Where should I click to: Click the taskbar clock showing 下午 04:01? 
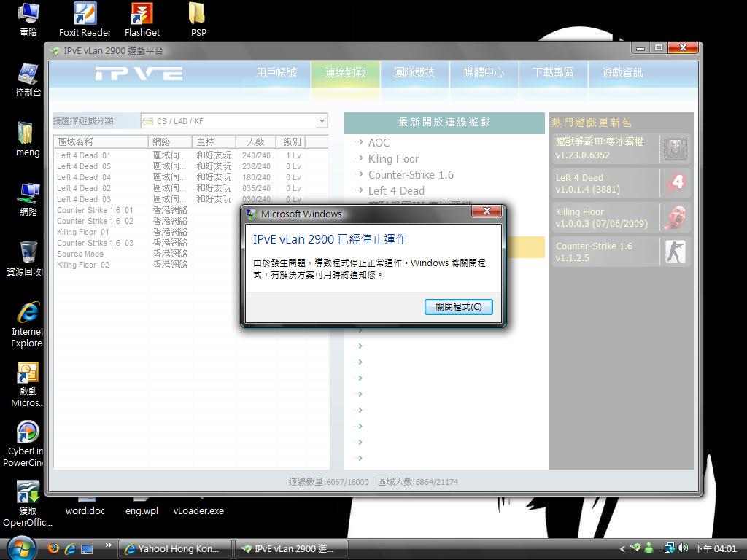716,548
